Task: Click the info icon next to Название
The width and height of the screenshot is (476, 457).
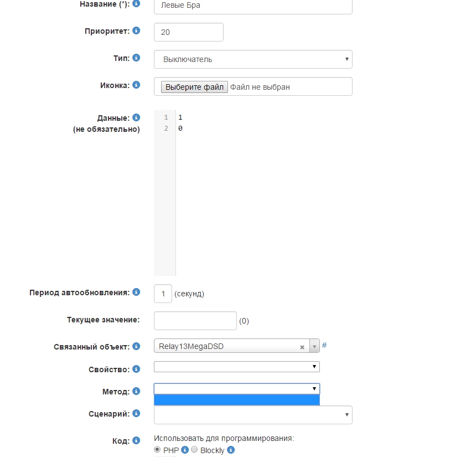Action: coord(136,3)
